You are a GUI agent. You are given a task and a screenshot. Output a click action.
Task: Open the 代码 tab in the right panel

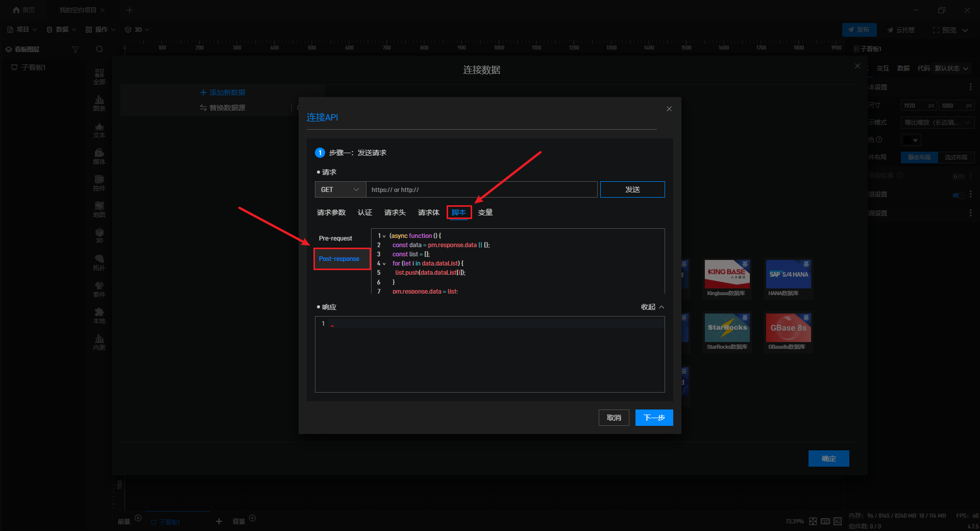tap(924, 68)
